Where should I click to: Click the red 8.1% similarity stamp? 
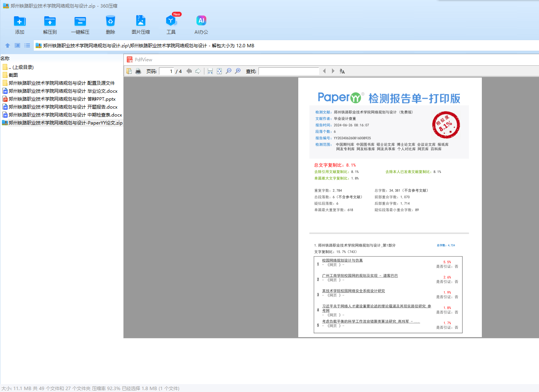pos(446,125)
